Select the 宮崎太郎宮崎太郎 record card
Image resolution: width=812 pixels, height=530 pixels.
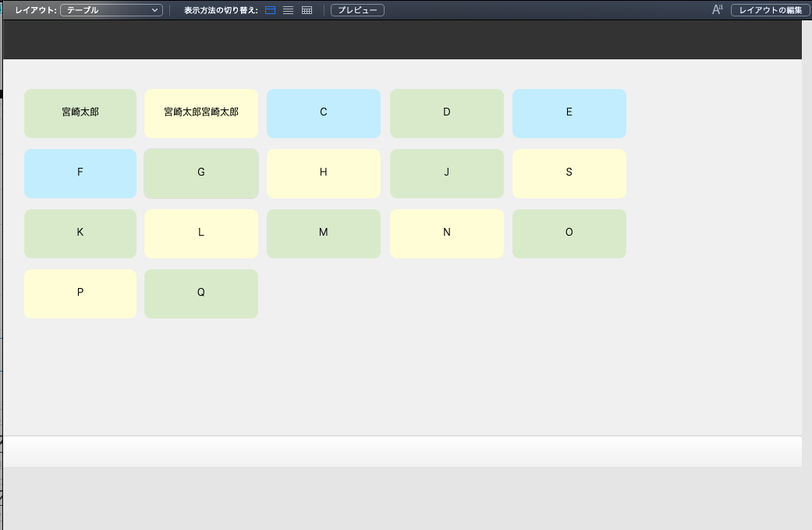[200, 113]
